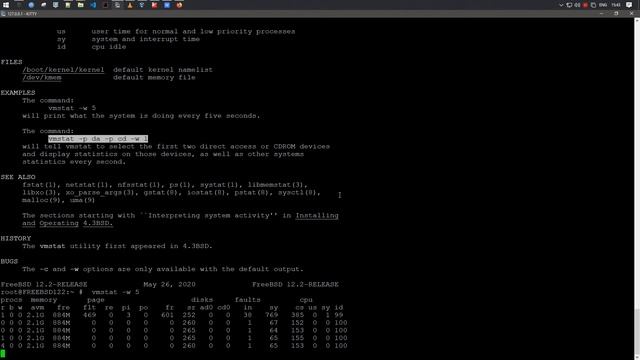Click the "HISTORY" section heading
This screenshot has height=360, width=640.
[16, 238]
